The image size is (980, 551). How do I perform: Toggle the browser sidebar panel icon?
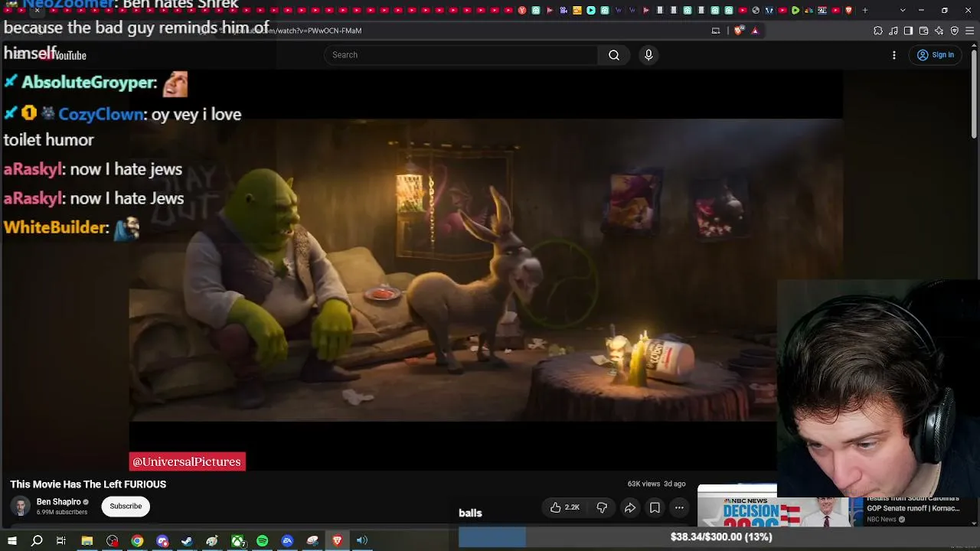coord(908,31)
